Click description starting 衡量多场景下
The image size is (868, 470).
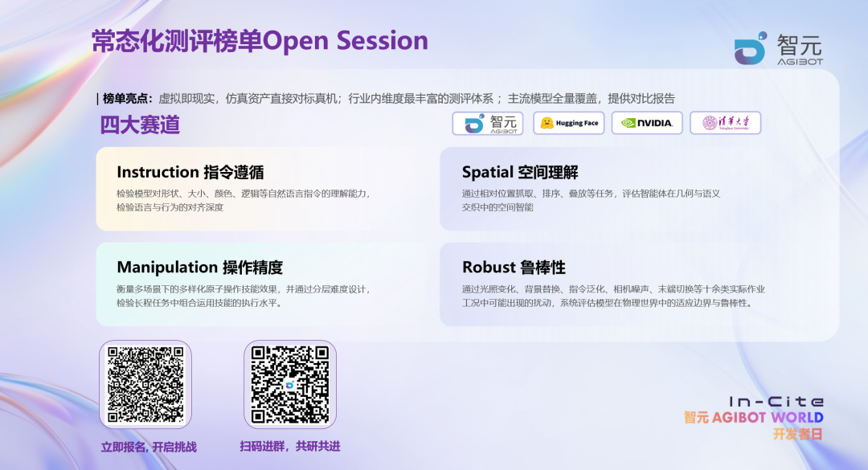point(243,296)
